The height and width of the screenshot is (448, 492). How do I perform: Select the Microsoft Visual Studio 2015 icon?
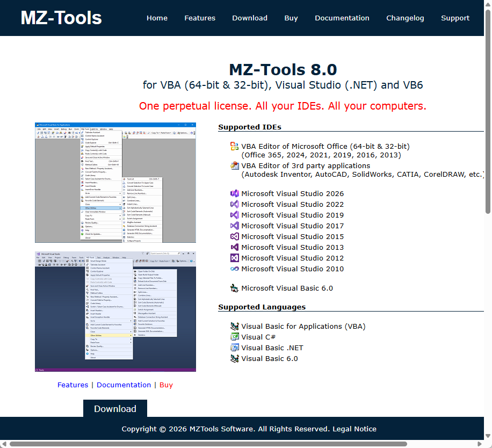coord(234,236)
